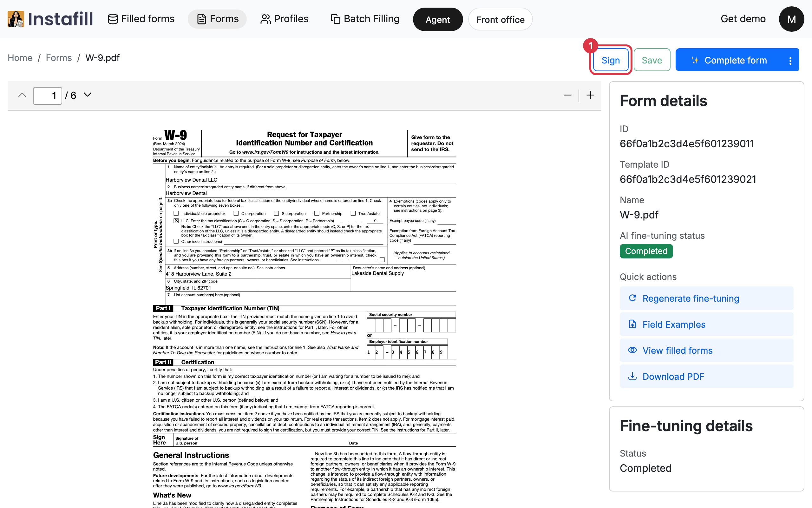Check the Other (see instructions) box
812x508 pixels.
click(x=176, y=241)
